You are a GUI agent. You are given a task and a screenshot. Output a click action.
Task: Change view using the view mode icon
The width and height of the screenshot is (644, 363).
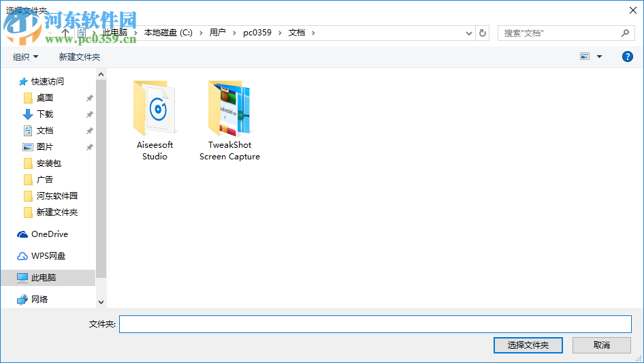click(585, 57)
